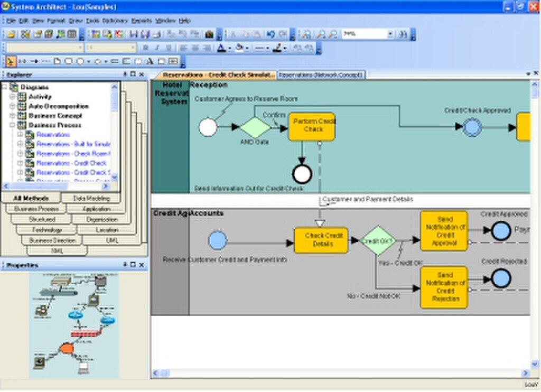Open the font color dropdown arrow
Image resolution: width=541 pixels, height=392 pixels.
(x=229, y=48)
